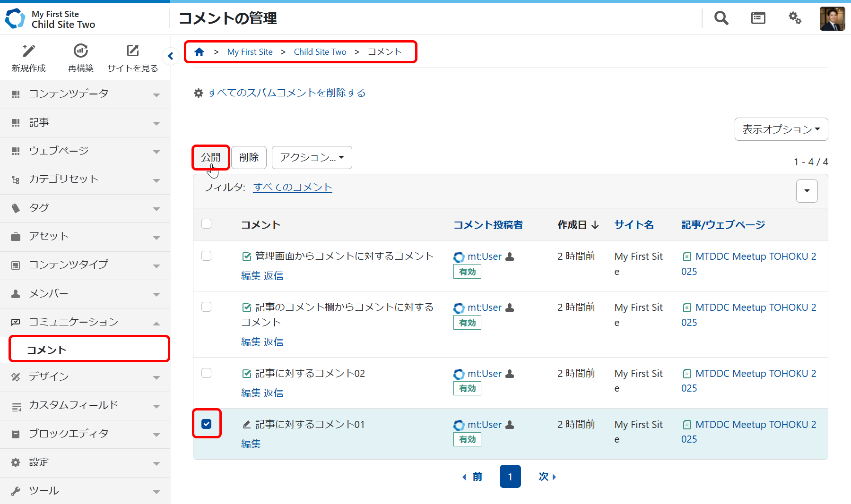Viewport: 851px width, 504px height.
Task: Click the home breadcrumb icon
Action: (199, 52)
